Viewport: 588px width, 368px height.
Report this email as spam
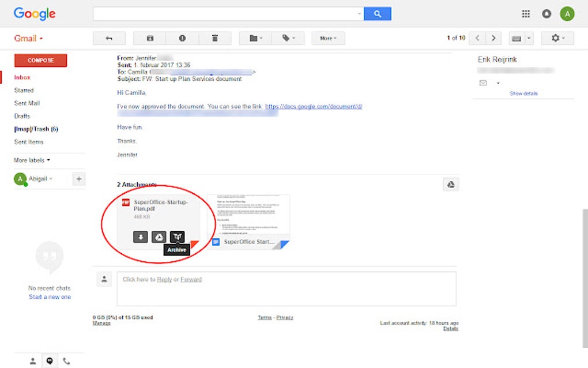click(182, 38)
